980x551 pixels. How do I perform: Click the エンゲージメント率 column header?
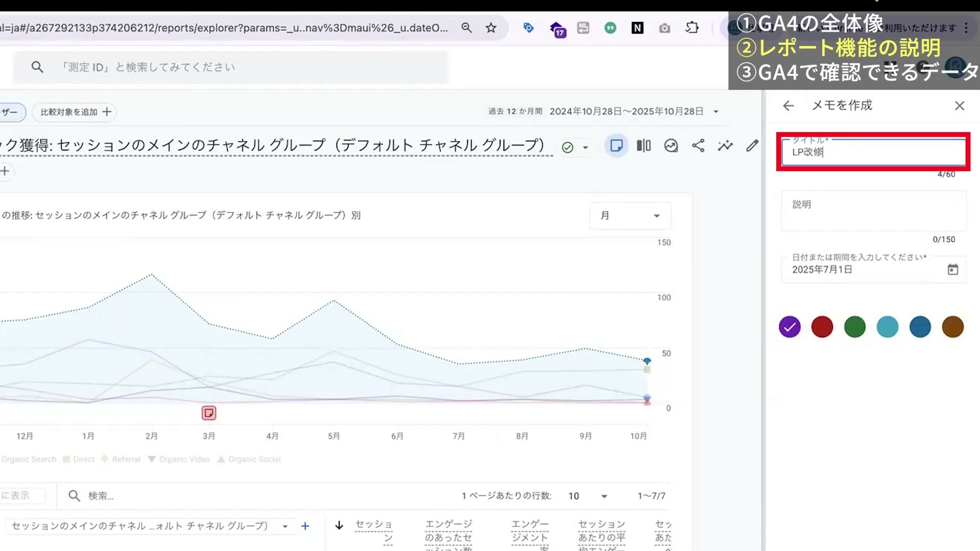[x=530, y=535]
